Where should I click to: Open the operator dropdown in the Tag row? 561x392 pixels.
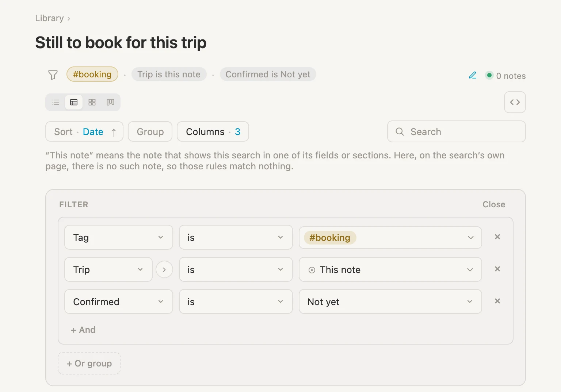[x=236, y=237]
